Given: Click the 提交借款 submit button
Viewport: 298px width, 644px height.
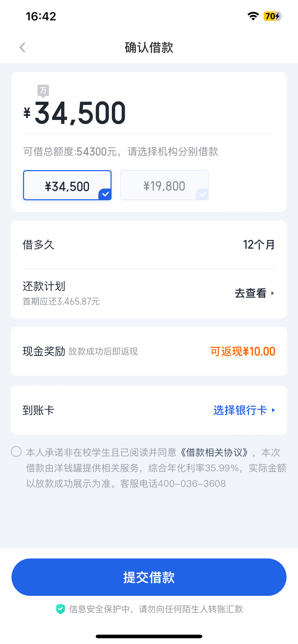Looking at the screenshot, I should pos(149,577).
